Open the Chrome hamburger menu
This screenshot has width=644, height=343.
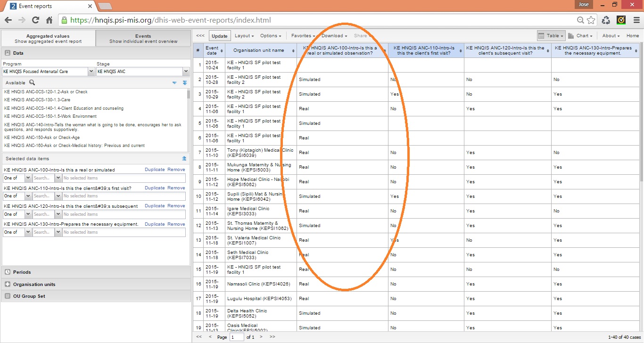(x=636, y=20)
